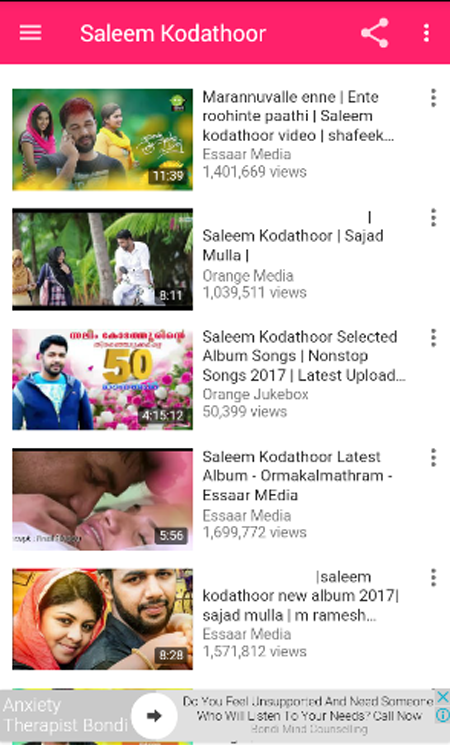Open Saleem Kodathoor Latest Album title
The width and height of the screenshot is (450, 745).
[297, 476]
